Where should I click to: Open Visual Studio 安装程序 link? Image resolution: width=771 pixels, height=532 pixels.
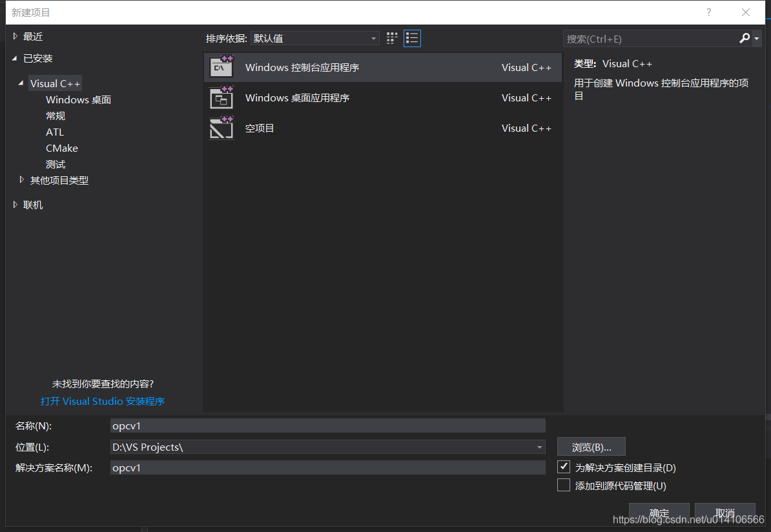click(102, 401)
